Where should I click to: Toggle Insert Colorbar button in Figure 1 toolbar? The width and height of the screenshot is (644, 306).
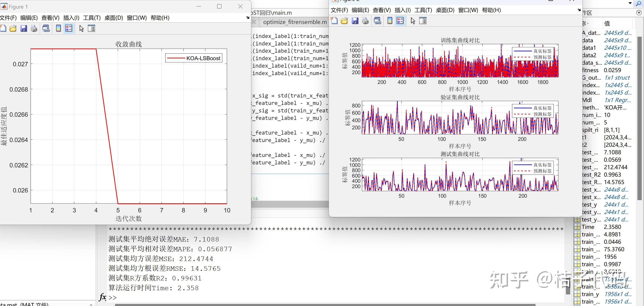pos(58,28)
